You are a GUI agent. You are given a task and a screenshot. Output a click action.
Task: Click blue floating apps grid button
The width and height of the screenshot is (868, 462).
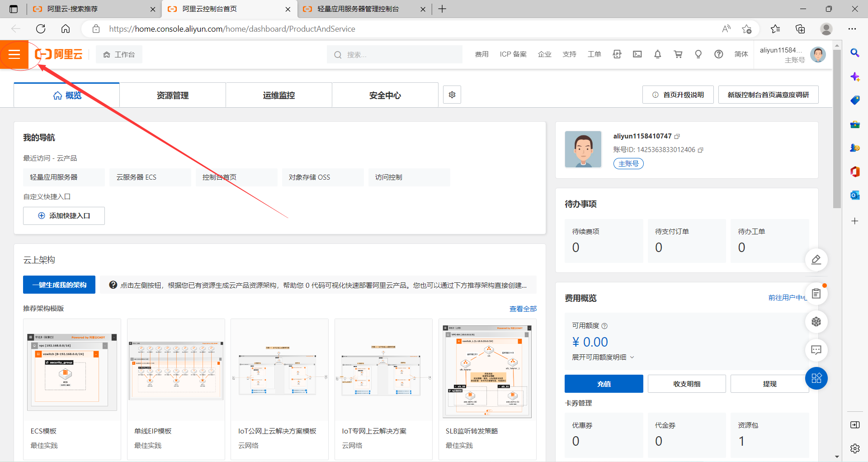pyautogui.click(x=816, y=378)
